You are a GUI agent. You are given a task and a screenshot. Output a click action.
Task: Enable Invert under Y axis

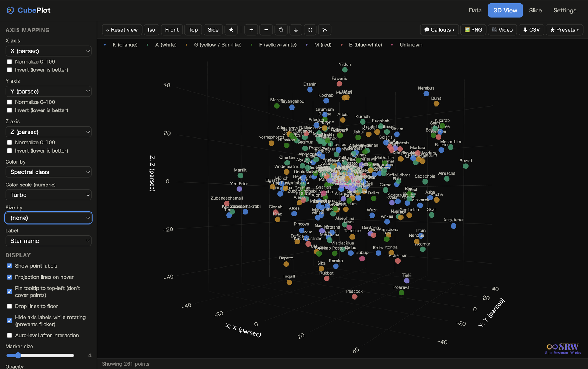[10, 110]
